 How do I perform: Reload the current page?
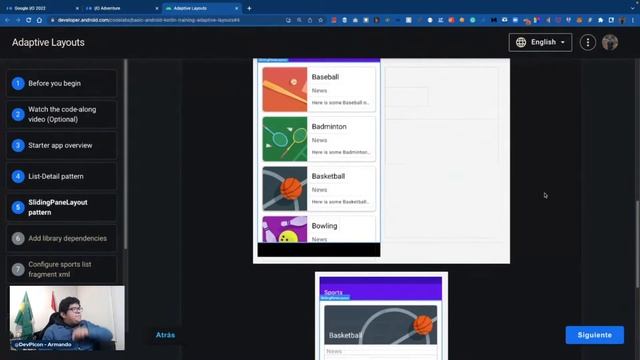pos(29,20)
